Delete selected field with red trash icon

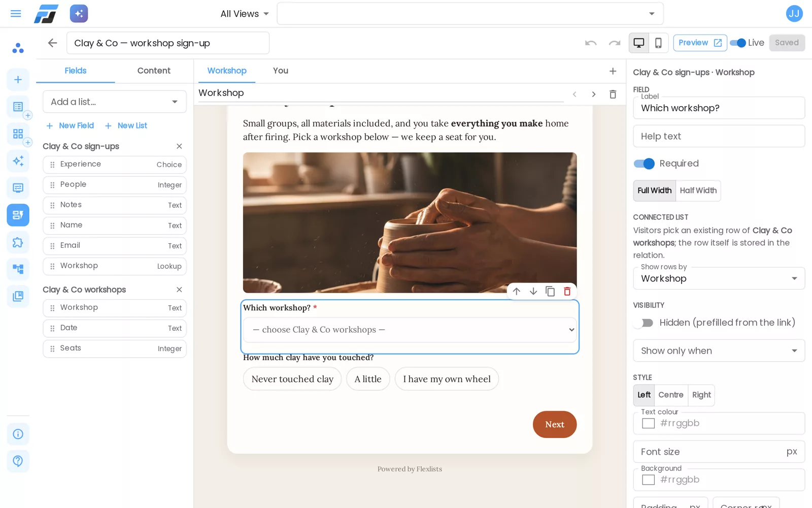tap(567, 291)
